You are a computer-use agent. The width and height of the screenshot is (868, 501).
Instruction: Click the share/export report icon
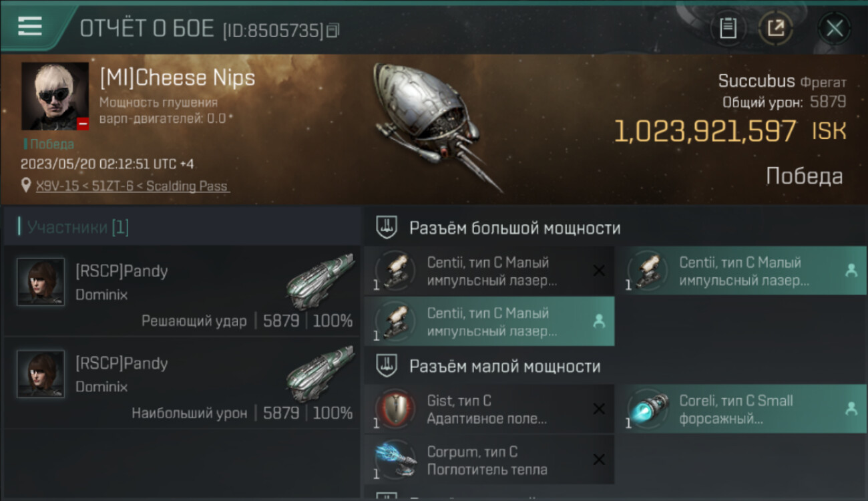tap(776, 28)
